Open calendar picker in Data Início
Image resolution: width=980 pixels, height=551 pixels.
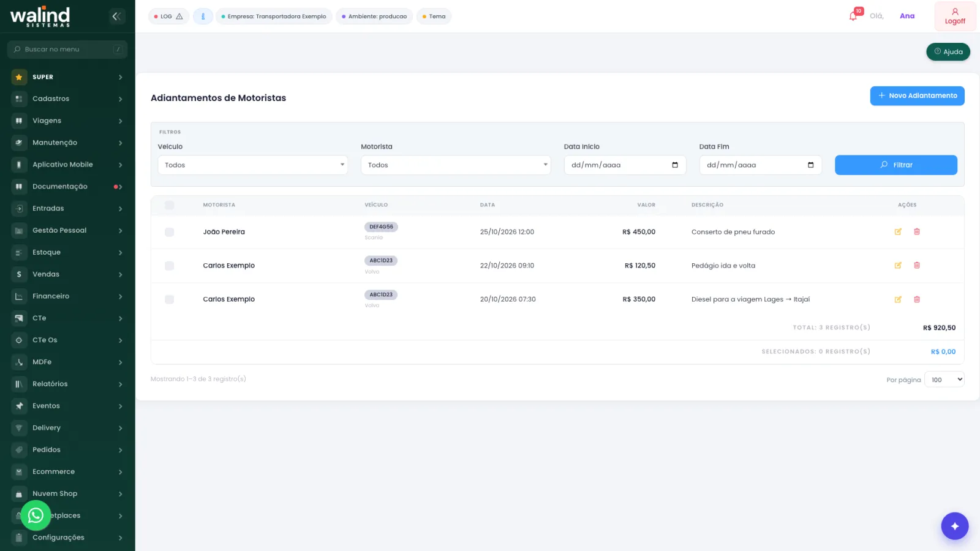[x=675, y=165]
